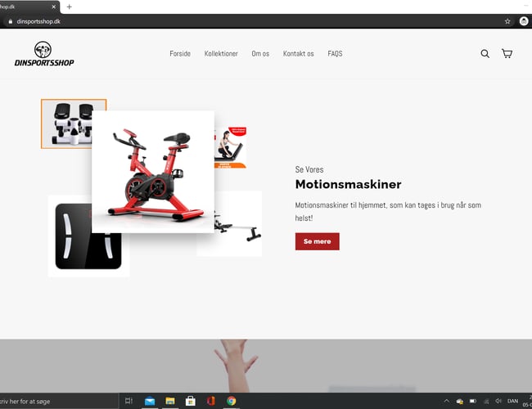This screenshot has height=409, width=532.
Task: Open the Kollektioner menu
Action: [x=221, y=54]
